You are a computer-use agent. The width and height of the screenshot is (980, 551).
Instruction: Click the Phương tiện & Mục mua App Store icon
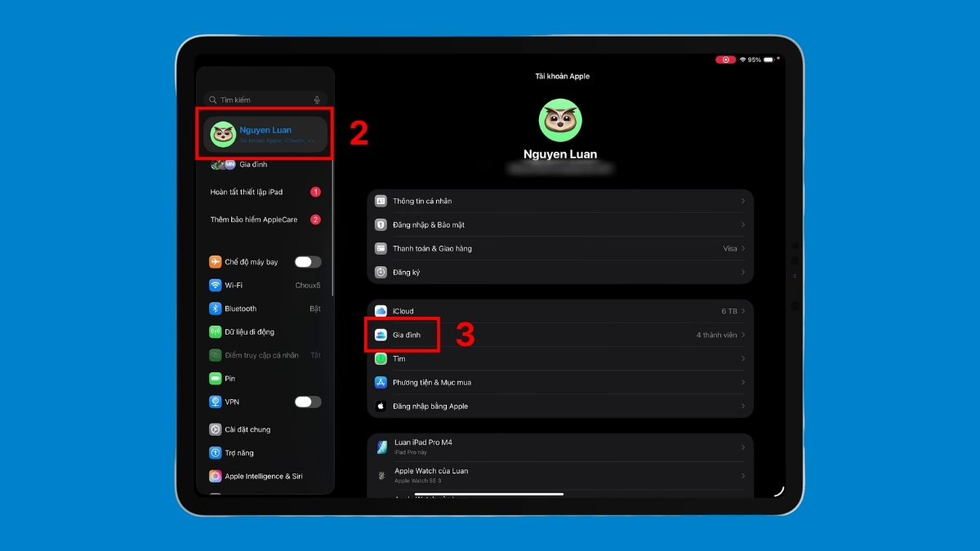click(381, 382)
